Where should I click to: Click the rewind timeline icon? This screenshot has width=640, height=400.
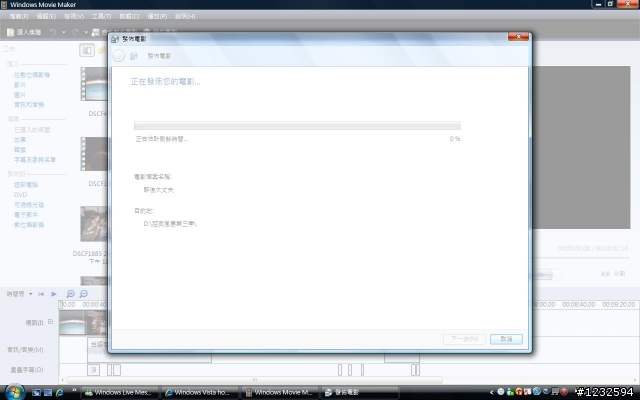click(x=41, y=294)
